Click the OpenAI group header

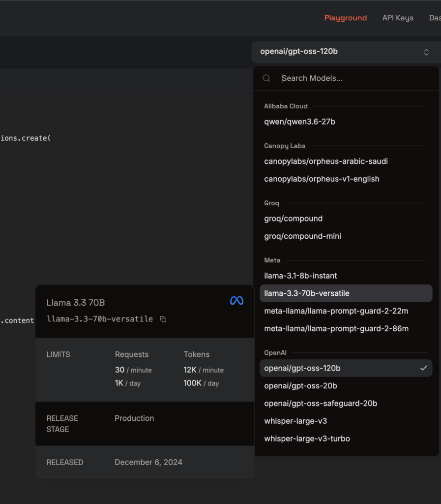(275, 352)
